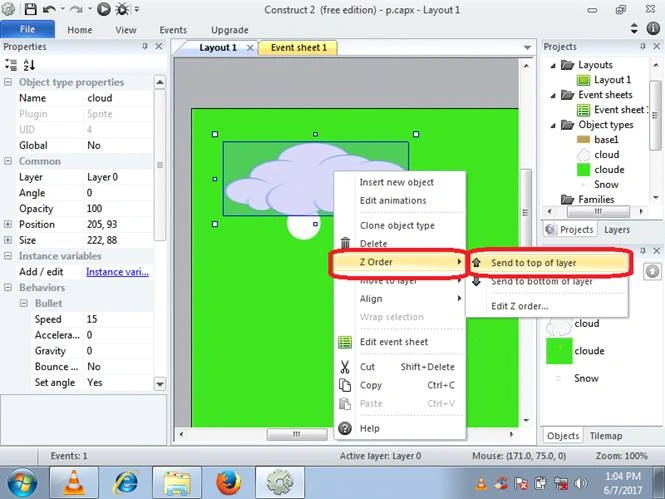
Task: Click the trash icon next to Delete
Action: point(345,243)
